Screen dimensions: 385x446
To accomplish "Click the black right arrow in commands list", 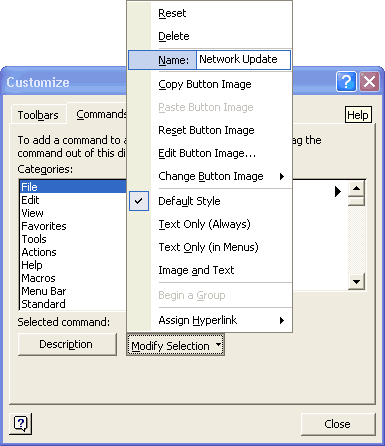I will 338,191.
